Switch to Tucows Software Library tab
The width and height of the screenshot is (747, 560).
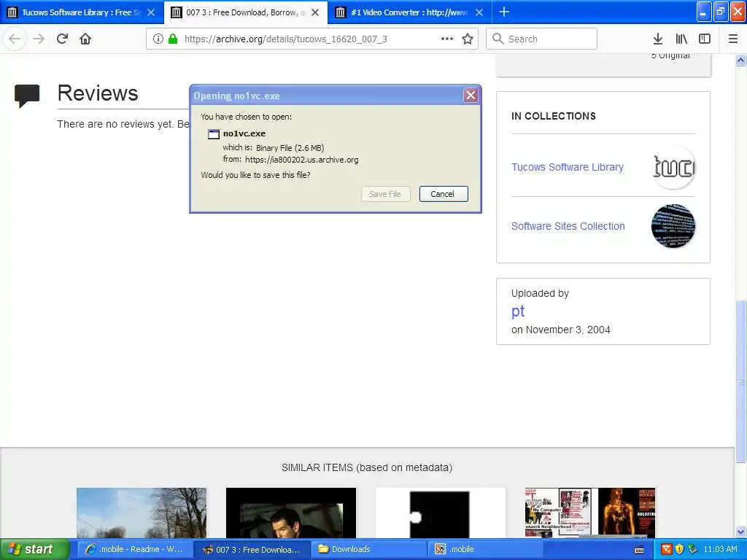coord(82,12)
